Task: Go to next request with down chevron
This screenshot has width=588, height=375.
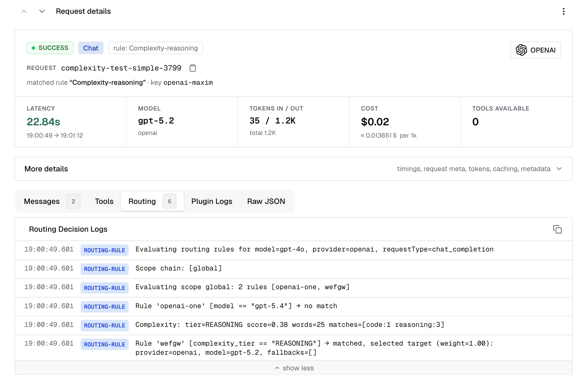Action: click(42, 11)
